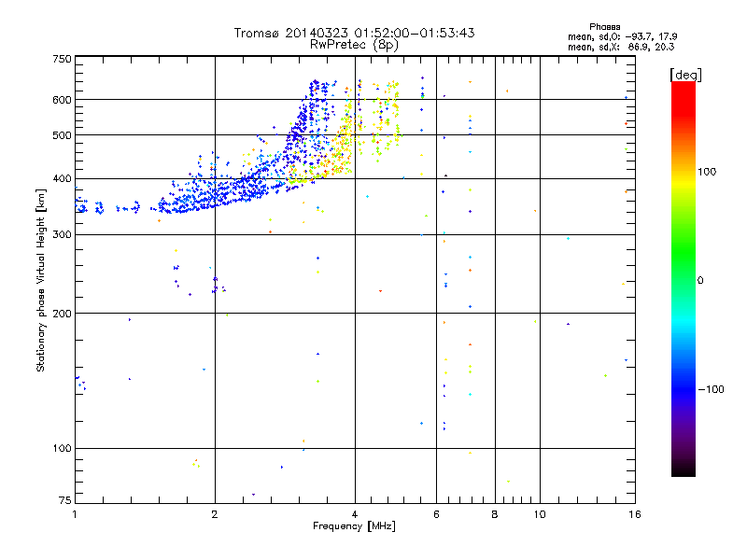This screenshot has height=560, width=747.
Task: Click the 'mean, sd,X: 86.9, 20.3' line
Action: (x=621, y=47)
